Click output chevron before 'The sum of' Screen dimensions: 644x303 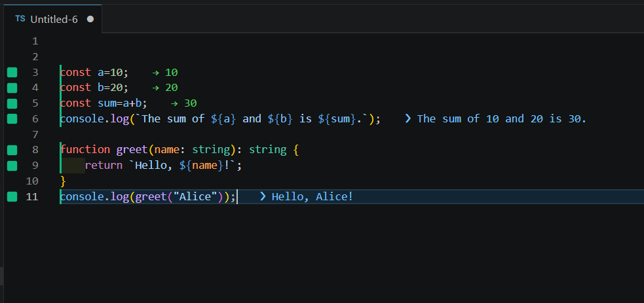(x=408, y=119)
